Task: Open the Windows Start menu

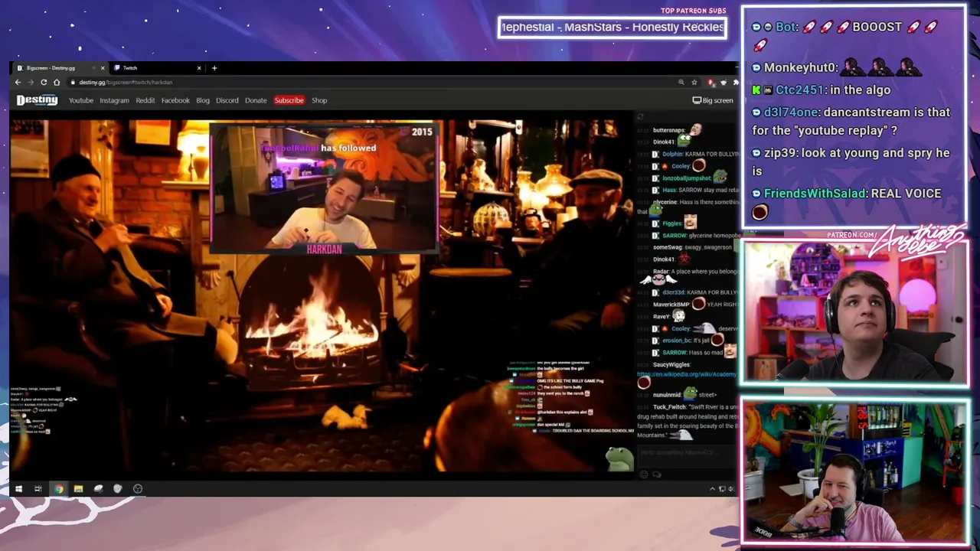Action: click(18, 488)
